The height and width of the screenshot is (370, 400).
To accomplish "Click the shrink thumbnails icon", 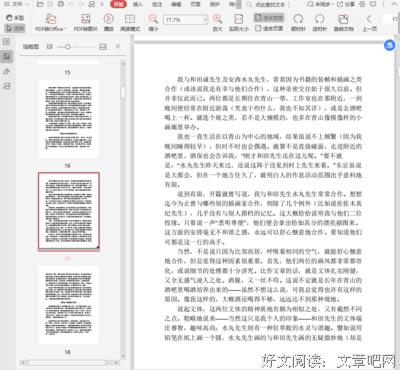I will coord(50,47).
